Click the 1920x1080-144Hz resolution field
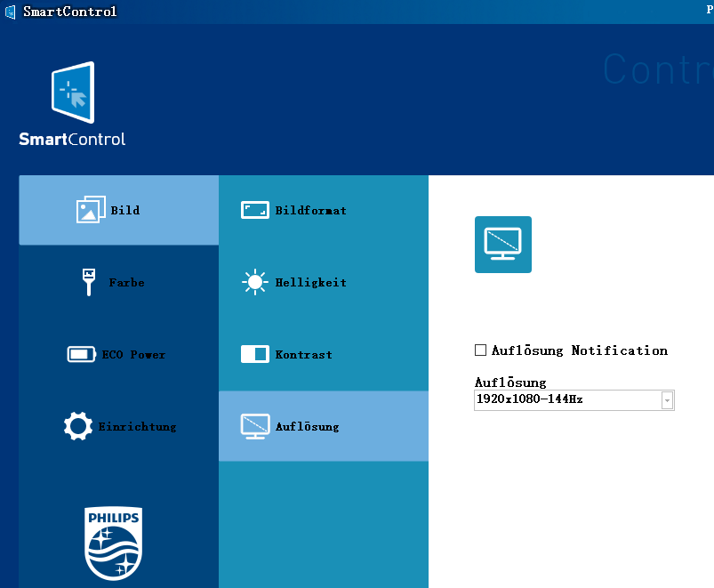The height and width of the screenshot is (588, 714). [574, 400]
